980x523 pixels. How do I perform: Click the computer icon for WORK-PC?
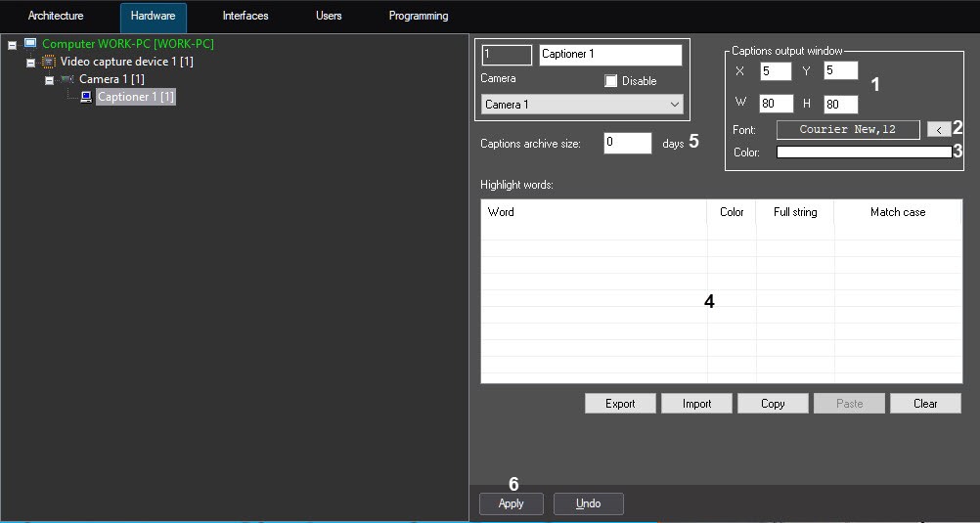[30, 44]
